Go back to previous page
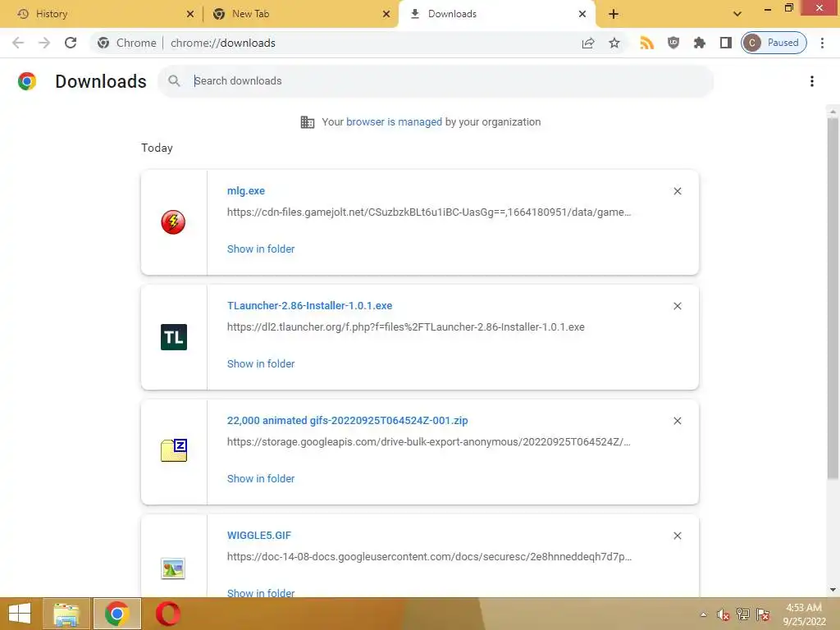 [x=18, y=43]
